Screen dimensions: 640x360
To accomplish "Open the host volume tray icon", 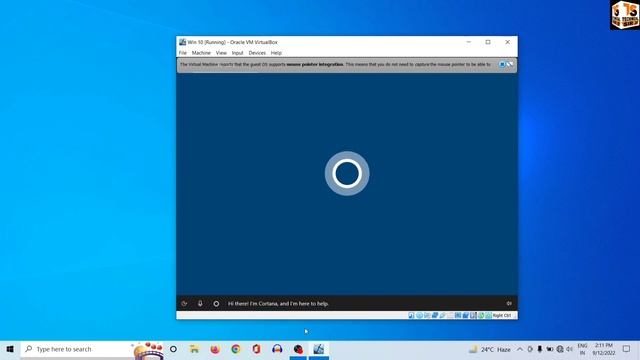I will pos(569,349).
